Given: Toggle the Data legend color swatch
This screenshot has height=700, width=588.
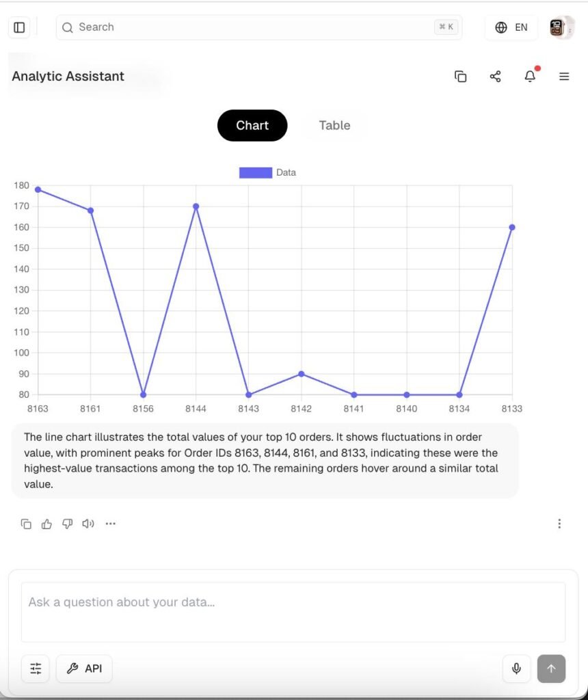Looking at the screenshot, I should pyautogui.click(x=255, y=173).
